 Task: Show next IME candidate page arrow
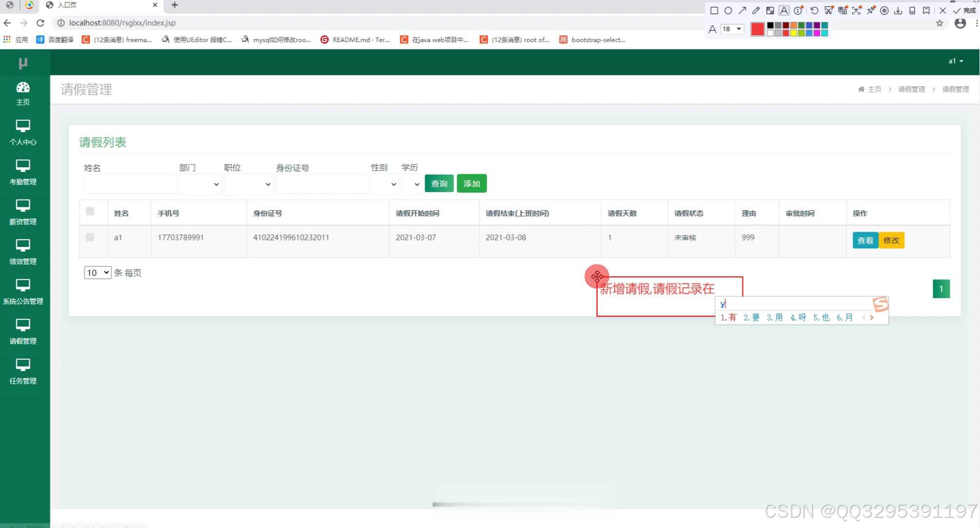tap(871, 317)
